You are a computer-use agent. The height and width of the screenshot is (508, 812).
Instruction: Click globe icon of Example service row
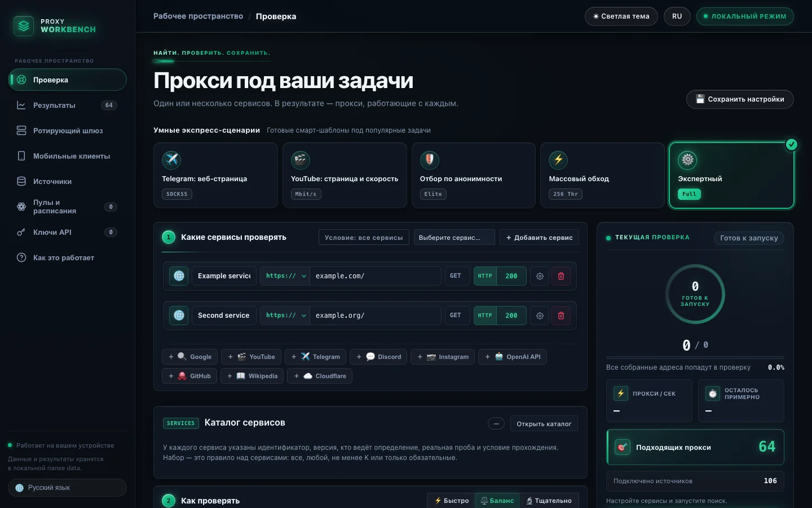179,276
